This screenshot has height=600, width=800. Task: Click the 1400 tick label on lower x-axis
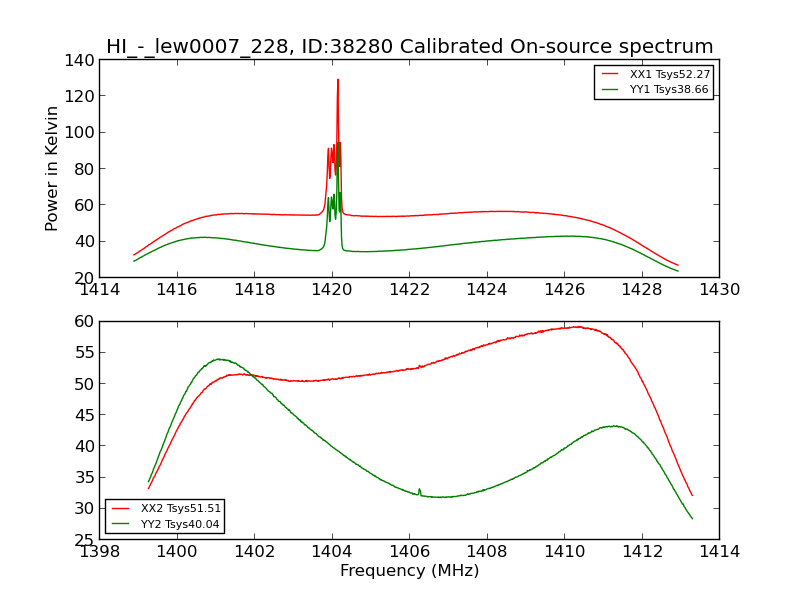click(x=177, y=552)
